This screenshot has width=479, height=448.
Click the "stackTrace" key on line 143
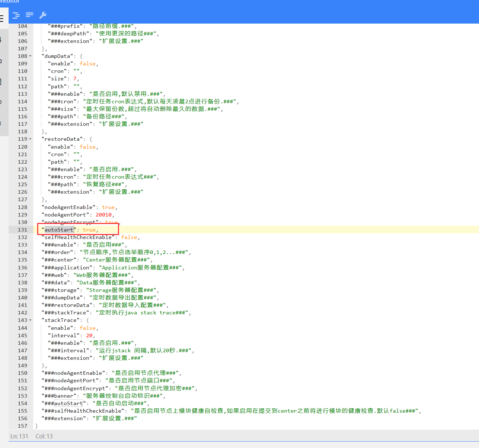(61, 320)
